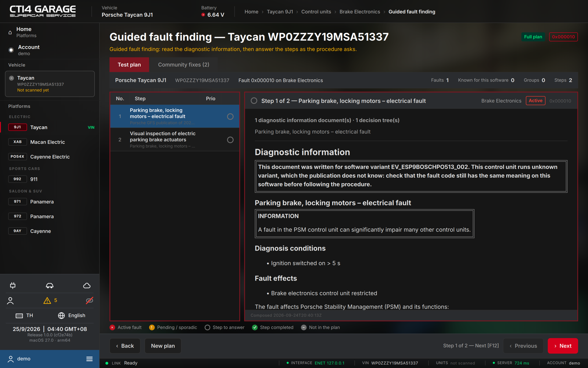The width and height of the screenshot is (588, 368).
Task: Click the SERVER 724 ms status entry
Action: (511, 363)
